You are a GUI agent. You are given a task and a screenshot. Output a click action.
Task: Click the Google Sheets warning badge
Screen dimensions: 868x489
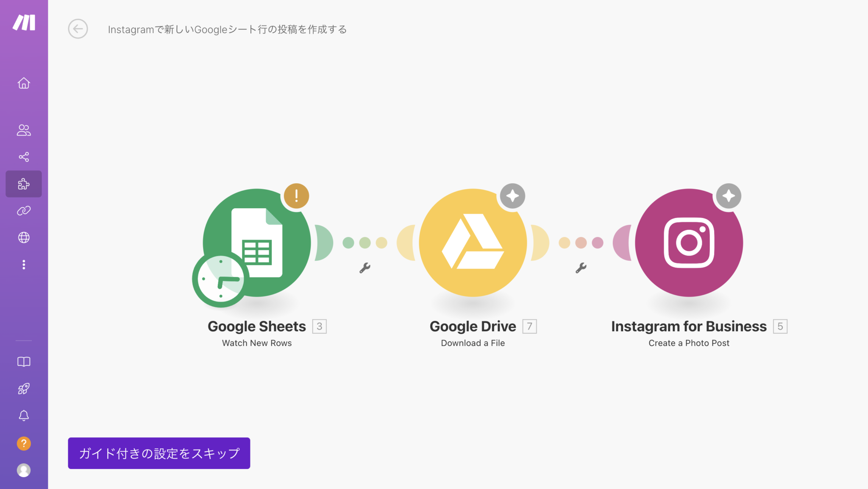296,196
